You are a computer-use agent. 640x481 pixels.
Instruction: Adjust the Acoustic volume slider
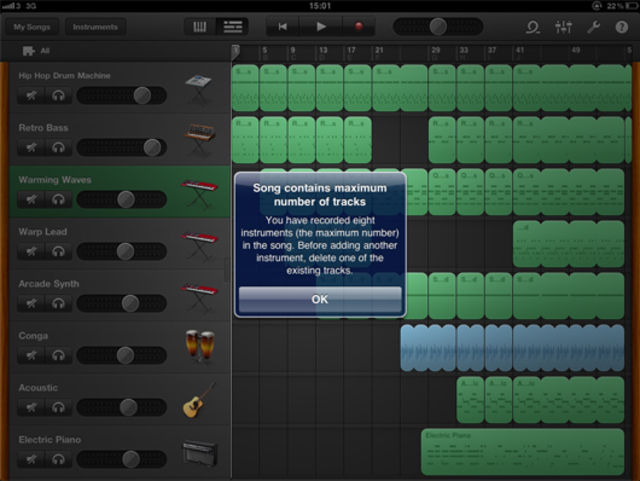(122, 407)
